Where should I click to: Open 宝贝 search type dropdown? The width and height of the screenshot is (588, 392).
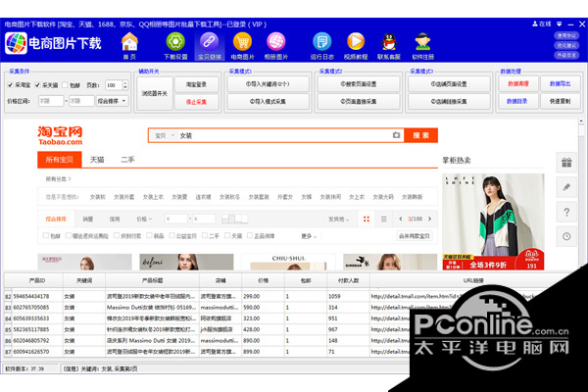tap(165, 135)
